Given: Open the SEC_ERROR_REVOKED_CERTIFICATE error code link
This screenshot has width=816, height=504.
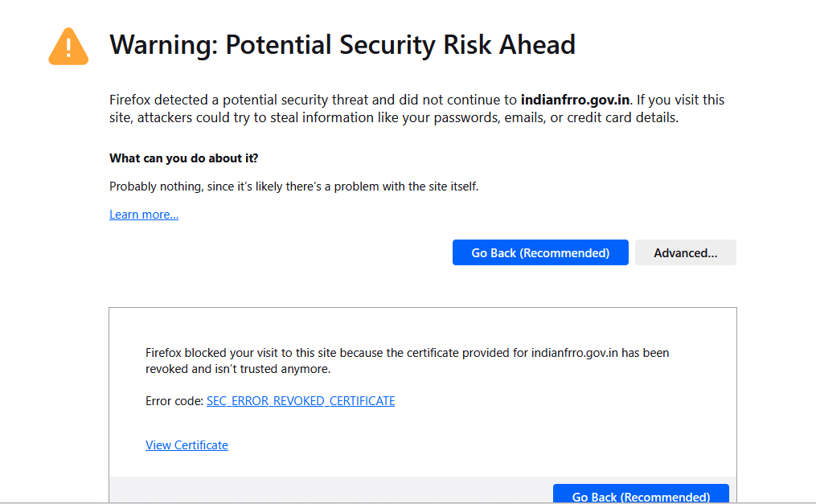Looking at the screenshot, I should 301,401.
